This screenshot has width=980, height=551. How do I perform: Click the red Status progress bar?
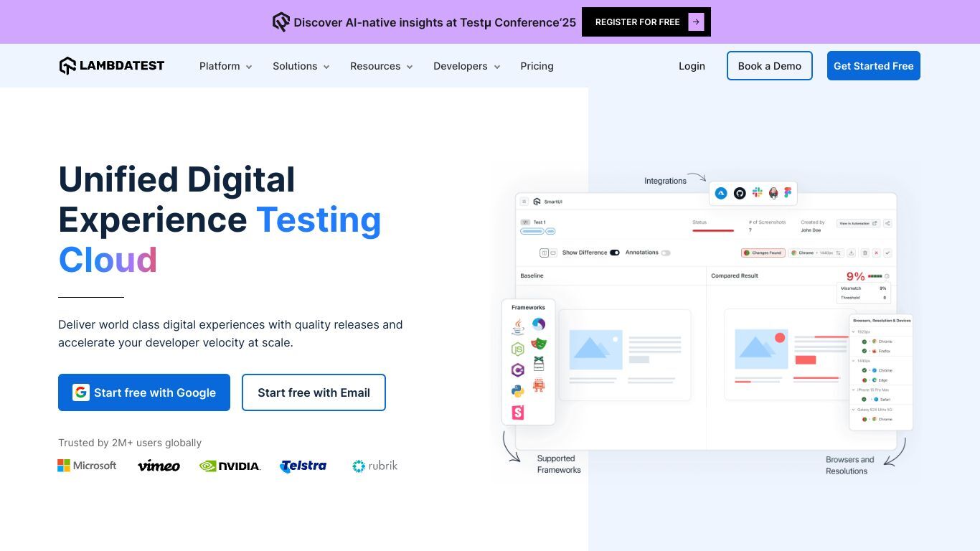(x=713, y=230)
